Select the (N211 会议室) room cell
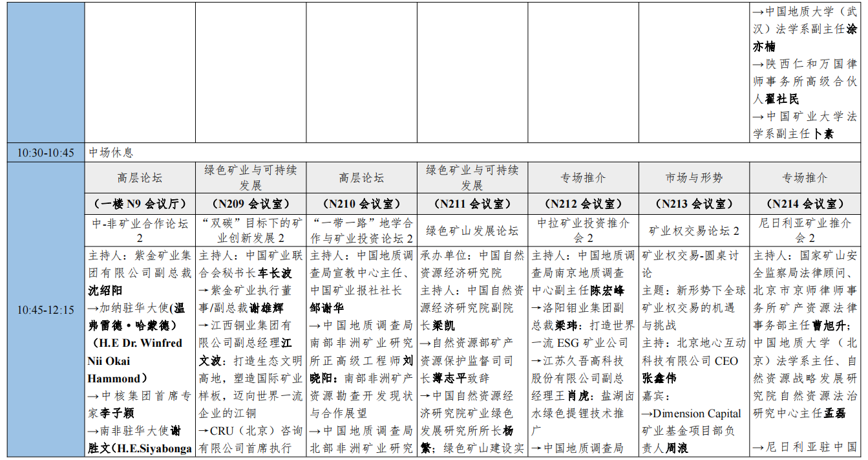The height and width of the screenshot is (460, 868). coord(472,204)
